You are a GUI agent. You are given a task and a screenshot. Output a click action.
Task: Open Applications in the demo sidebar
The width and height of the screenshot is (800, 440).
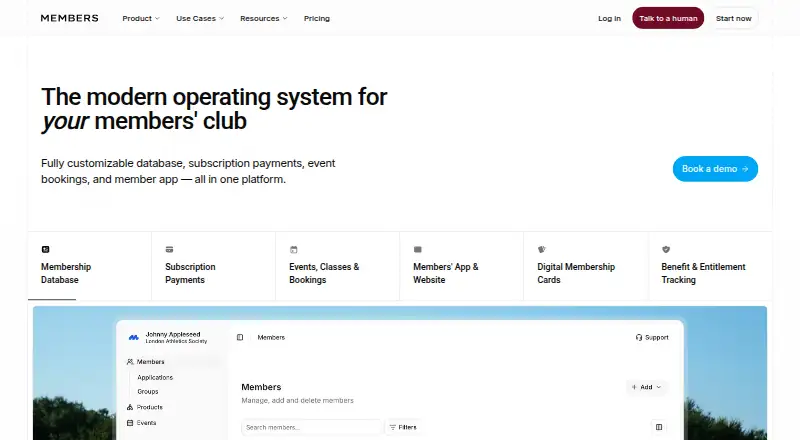coord(155,378)
